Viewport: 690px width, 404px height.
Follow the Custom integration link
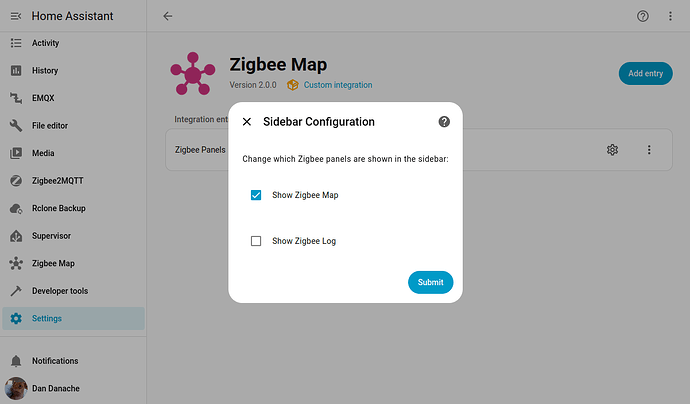(338, 85)
